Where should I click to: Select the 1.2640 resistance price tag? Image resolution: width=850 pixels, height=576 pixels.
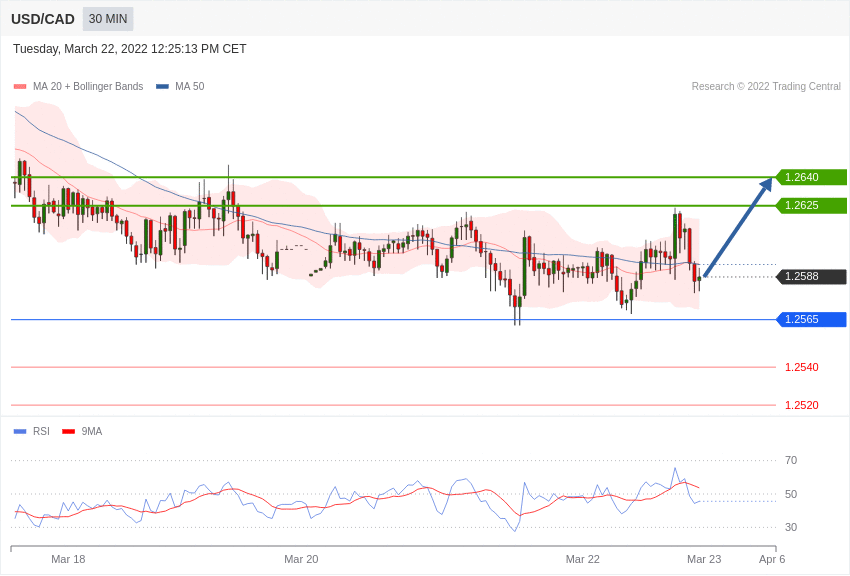(x=812, y=177)
